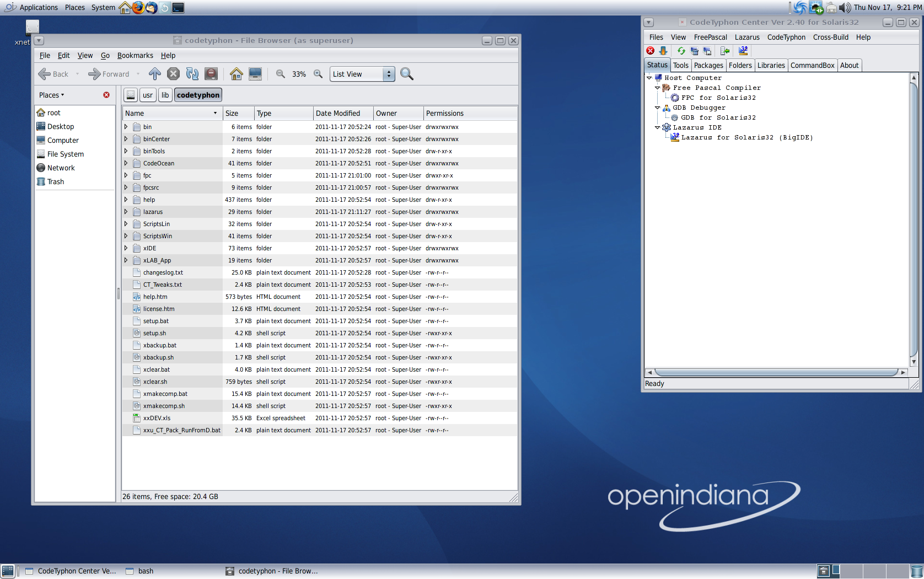Image resolution: width=924 pixels, height=579 pixels.
Task: Click the red minus icon in File Browser toolbar
Action: pyautogui.click(x=211, y=74)
